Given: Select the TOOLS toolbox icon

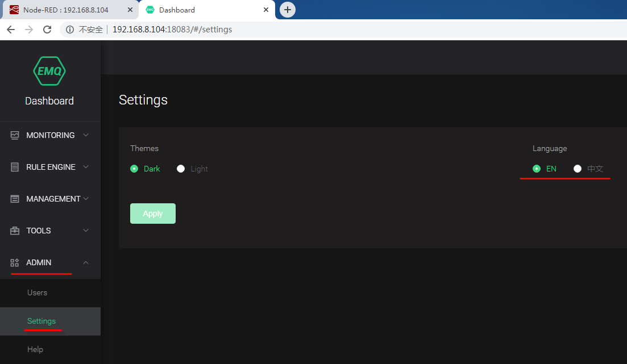Looking at the screenshot, I should pyautogui.click(x=14, y=231).
